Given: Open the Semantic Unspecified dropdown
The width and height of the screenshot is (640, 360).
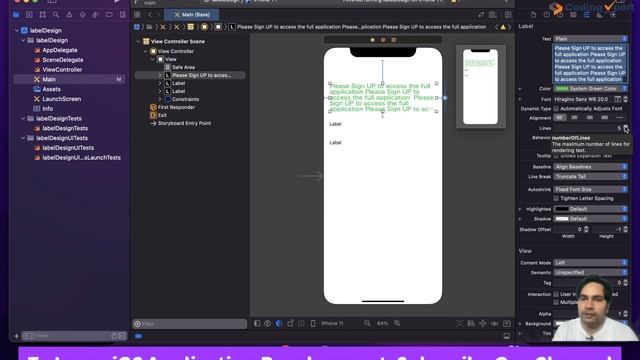Looking at the screenshot, I should pyautogui.click(x=591, y=273).
